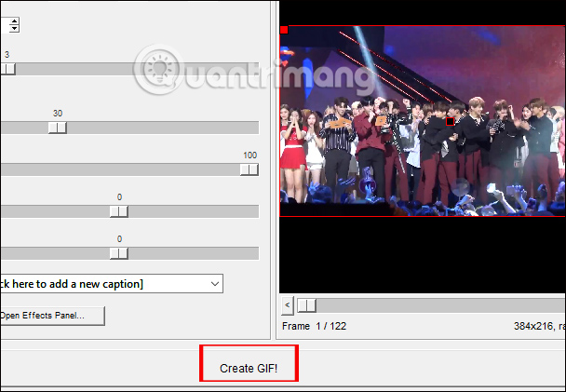
Task: Decrement the spinner down arrow
Action: point(14,29)
